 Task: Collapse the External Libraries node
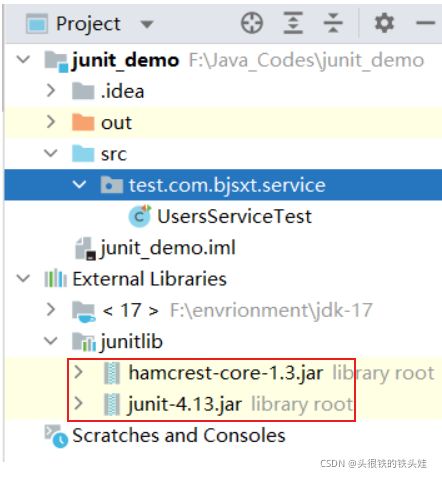click(23, 278)
